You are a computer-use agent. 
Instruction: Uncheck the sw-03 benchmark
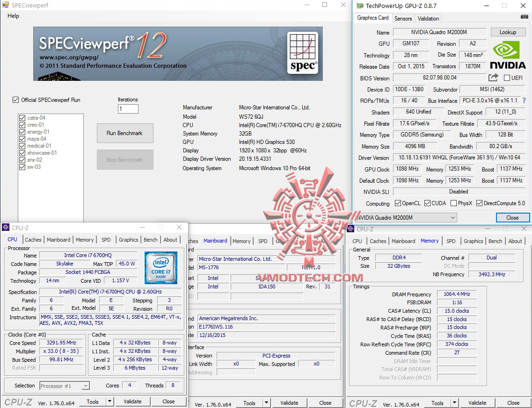pyautogui.click(x=22, y=167)
